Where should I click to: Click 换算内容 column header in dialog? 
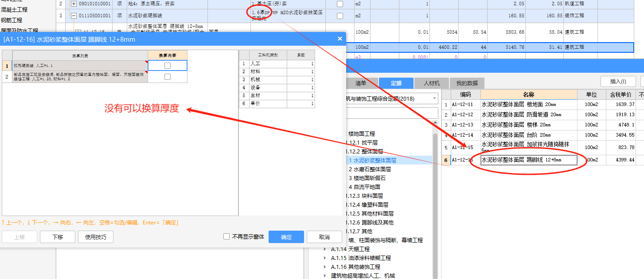click(x=168, y=55)
